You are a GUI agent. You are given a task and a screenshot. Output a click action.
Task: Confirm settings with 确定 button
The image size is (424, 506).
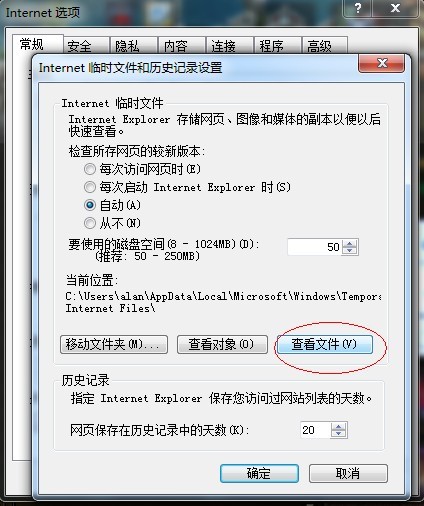point(259,473)
